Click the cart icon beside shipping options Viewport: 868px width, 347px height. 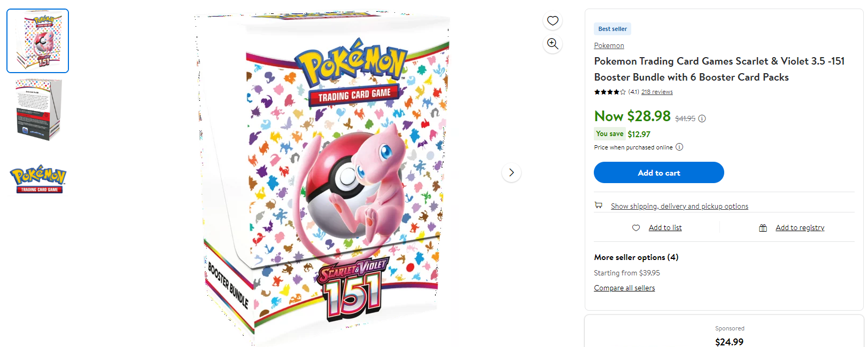click(x=599, y=206)
